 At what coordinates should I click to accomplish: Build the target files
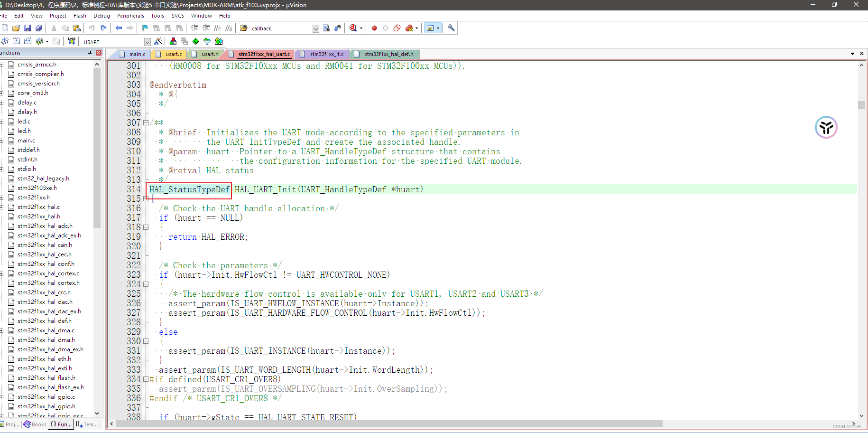(16, 41)
